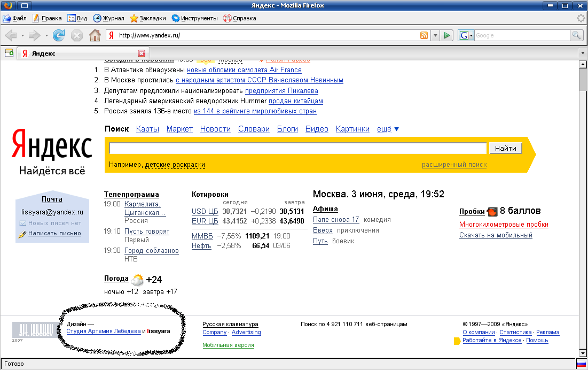Click the Google search box
Viewport: 588px width, 370px height.
click(x=522, y=35)
